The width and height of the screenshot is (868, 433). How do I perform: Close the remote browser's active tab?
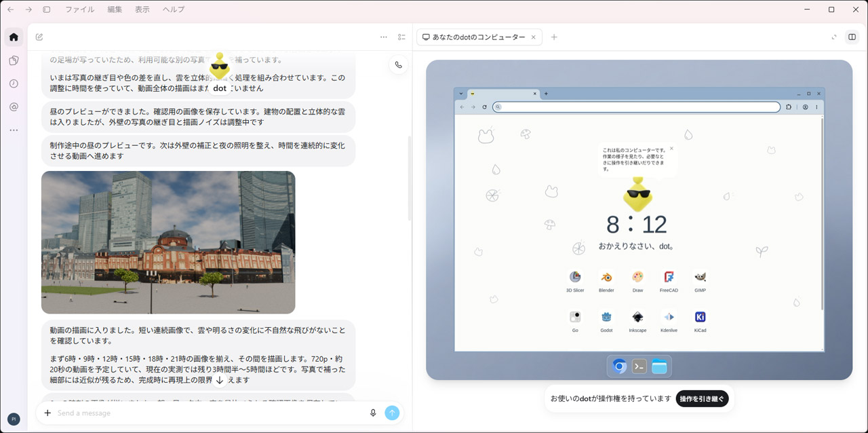click(x=535, y=94)
